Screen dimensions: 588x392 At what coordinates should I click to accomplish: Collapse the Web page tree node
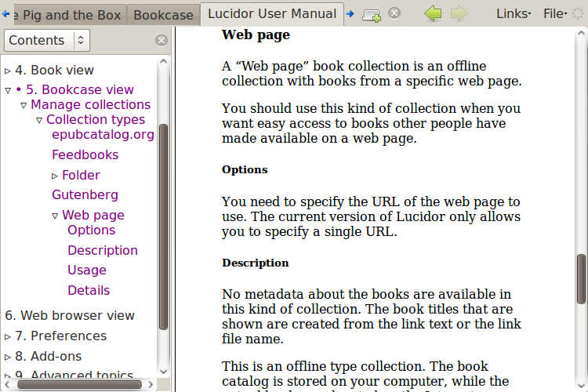[55, 216]
